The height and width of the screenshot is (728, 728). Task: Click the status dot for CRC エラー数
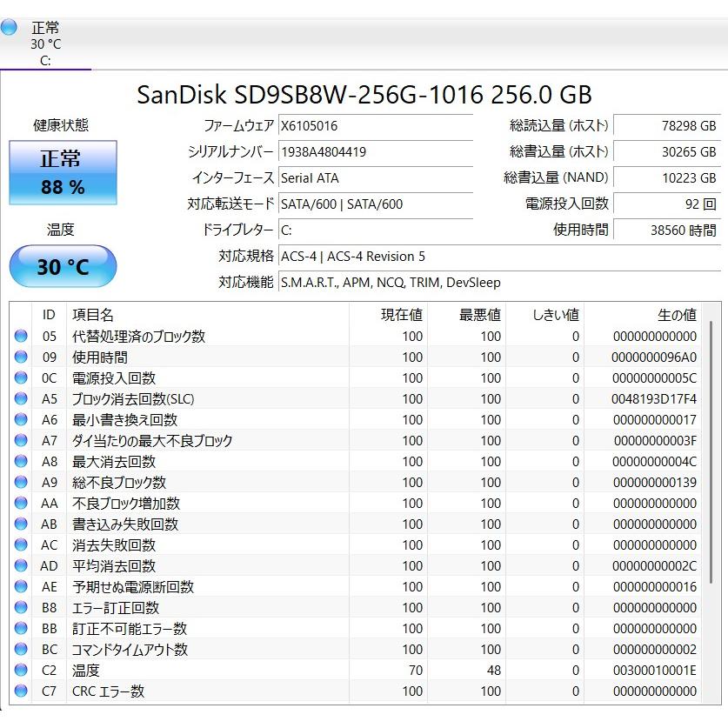(x=19, y=691)
